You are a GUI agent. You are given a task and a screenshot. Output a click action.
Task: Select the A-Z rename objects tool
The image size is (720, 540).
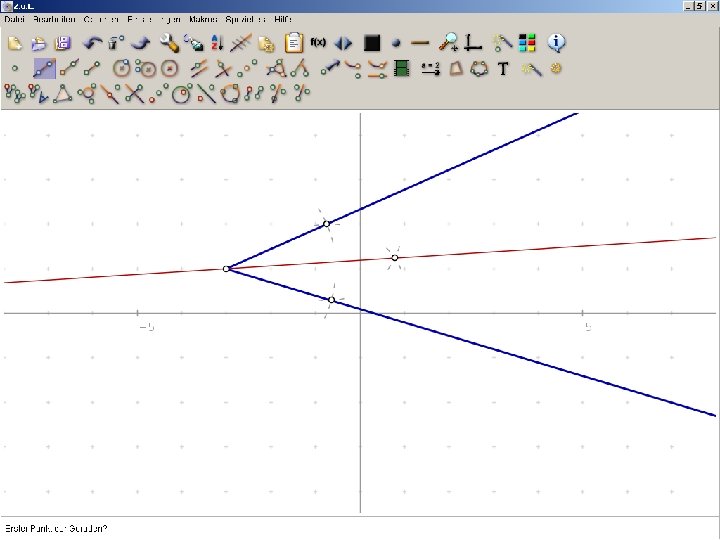click(x=217, y=43)
